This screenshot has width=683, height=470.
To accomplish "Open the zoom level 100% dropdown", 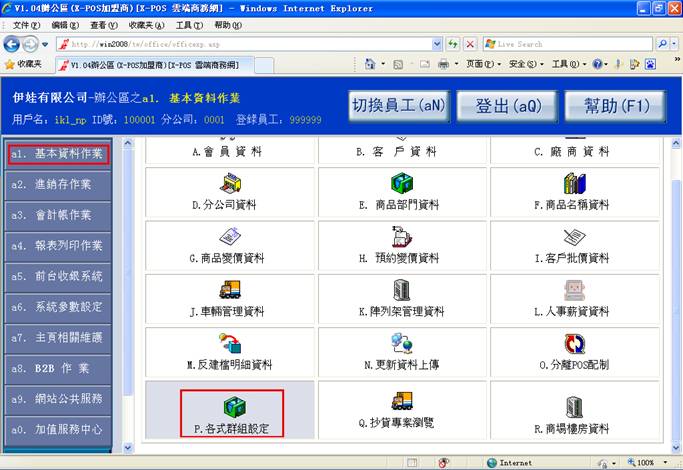I will (x=652, y=463).
